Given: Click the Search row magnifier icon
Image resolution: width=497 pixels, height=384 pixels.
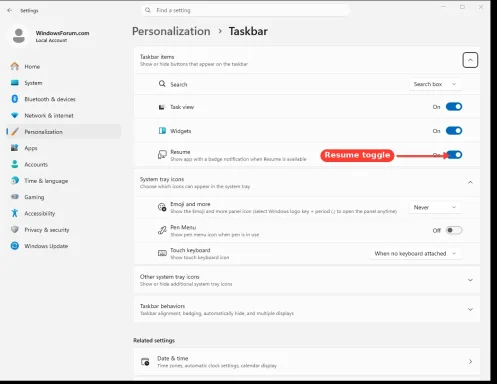Looking at the screenshot, I should [x=162, y=84].
